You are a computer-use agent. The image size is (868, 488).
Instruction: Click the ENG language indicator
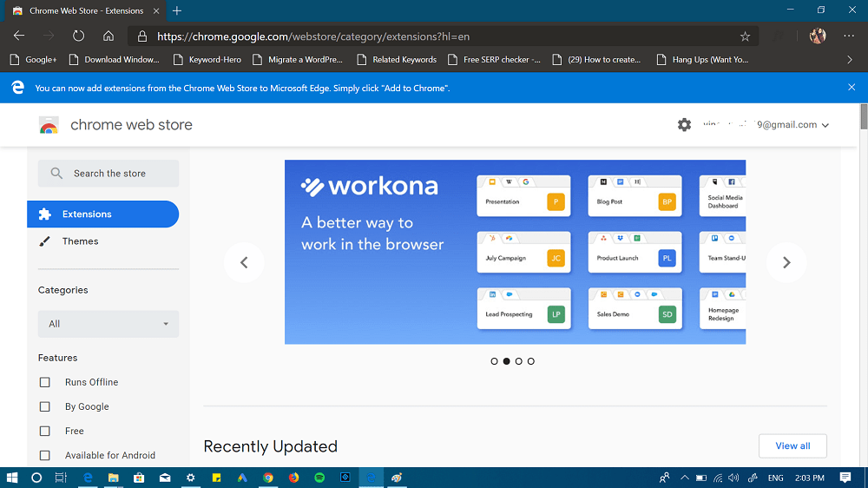click(775, 478)
